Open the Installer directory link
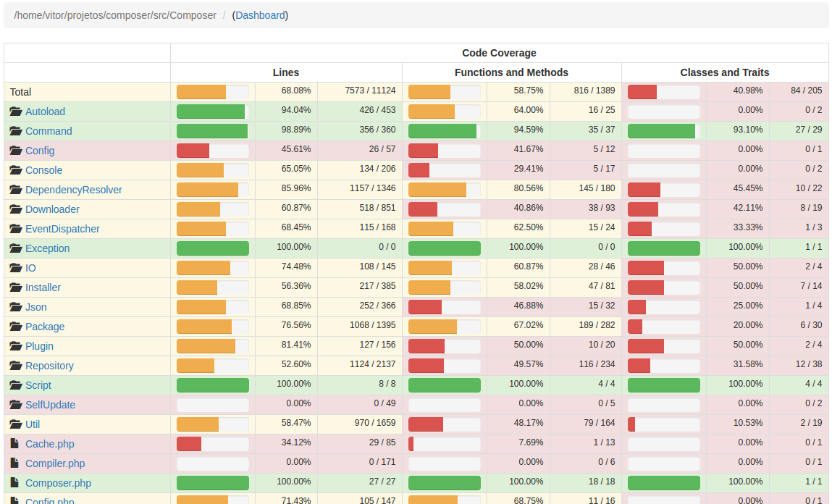The width and height of the screenshot is (832, 504). pyautogui.click(x=43, y=287)
